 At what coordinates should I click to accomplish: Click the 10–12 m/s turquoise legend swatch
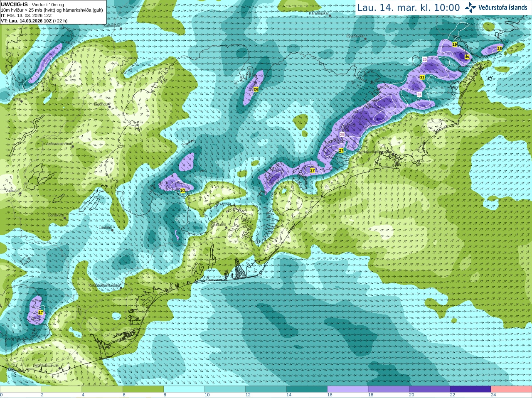coord(225,389)
